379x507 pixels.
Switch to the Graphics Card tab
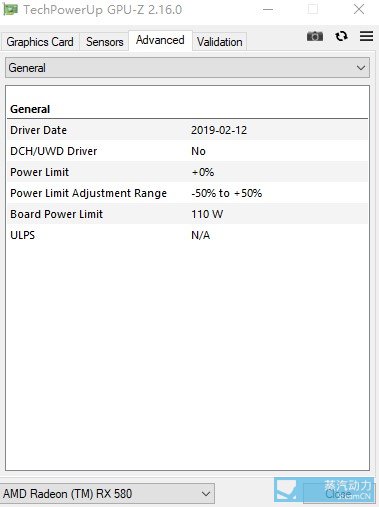40,42
